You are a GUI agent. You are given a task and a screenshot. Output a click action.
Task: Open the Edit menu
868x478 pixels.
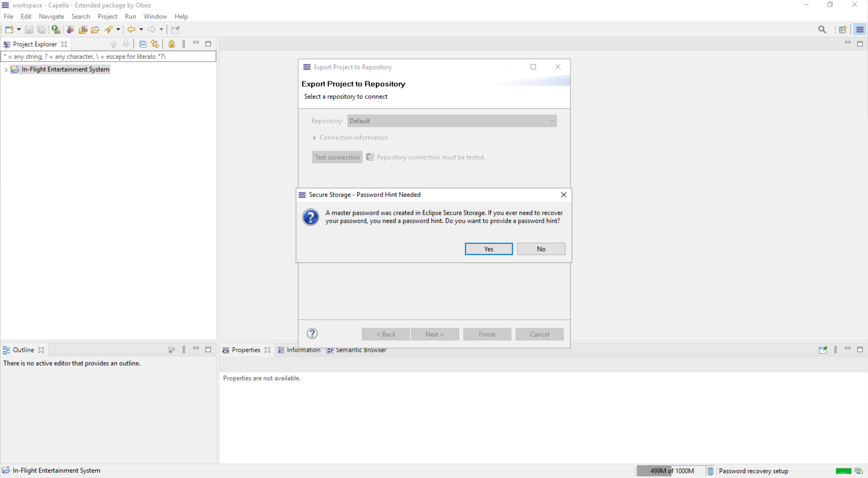pos(26,17)
